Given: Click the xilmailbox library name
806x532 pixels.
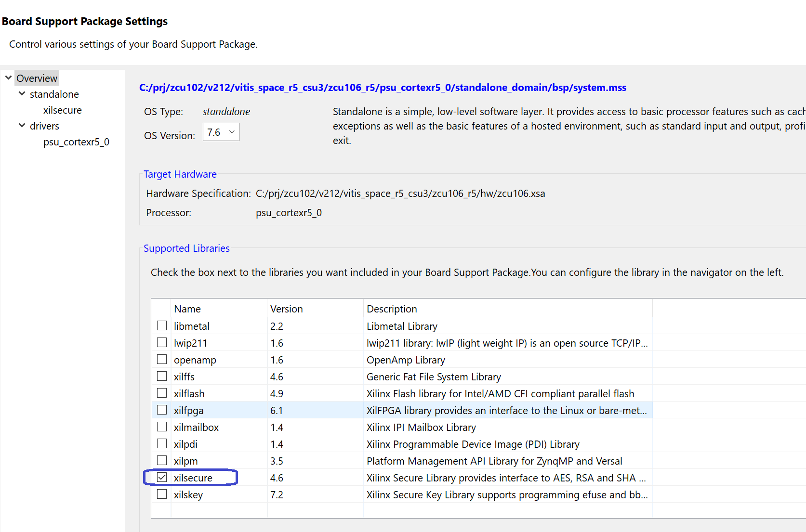Looking at the screenshot, I should click(x=197, y=428).
